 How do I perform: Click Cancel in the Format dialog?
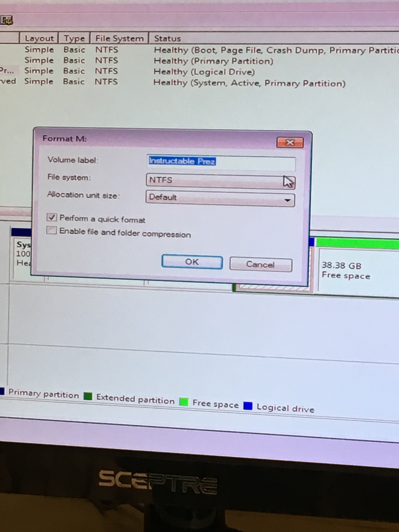click(261, 265)
